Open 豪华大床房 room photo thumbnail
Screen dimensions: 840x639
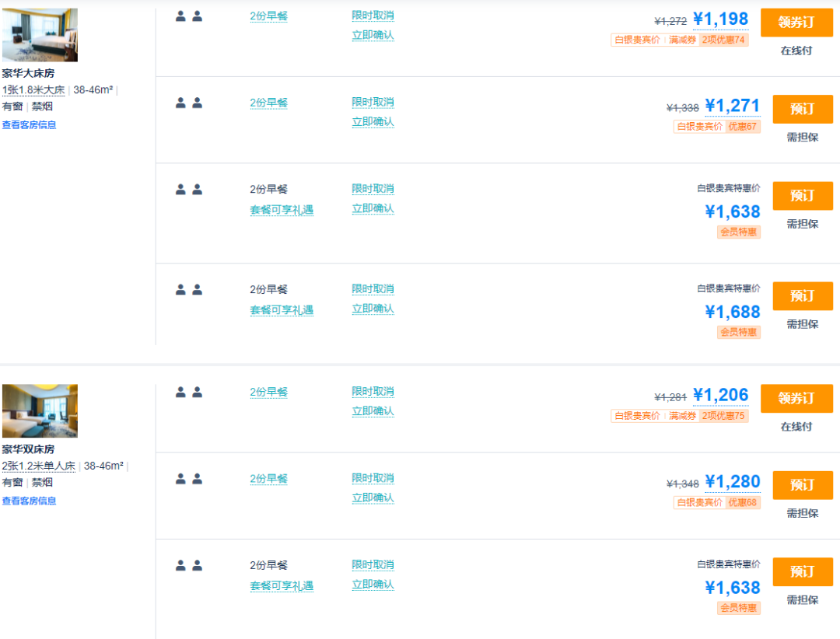pos(40,35)
